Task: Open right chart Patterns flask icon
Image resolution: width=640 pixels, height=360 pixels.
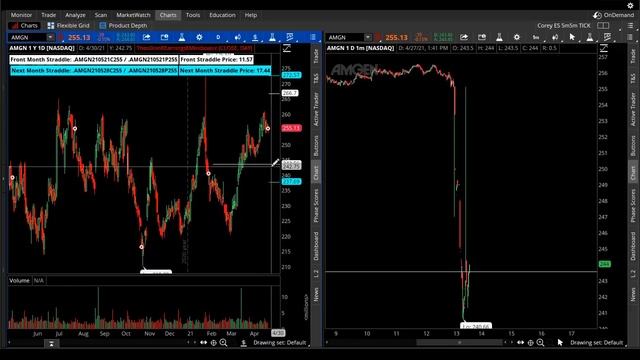Action: pos(590,37)
